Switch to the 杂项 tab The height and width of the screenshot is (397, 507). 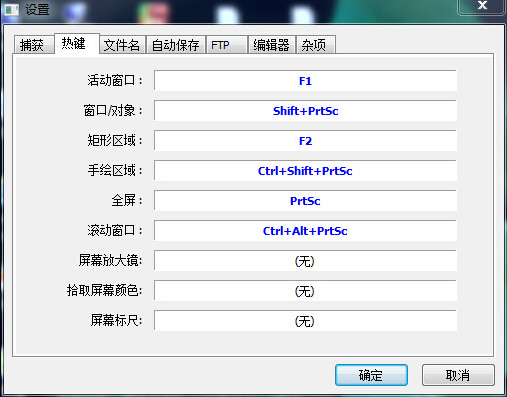315,45
